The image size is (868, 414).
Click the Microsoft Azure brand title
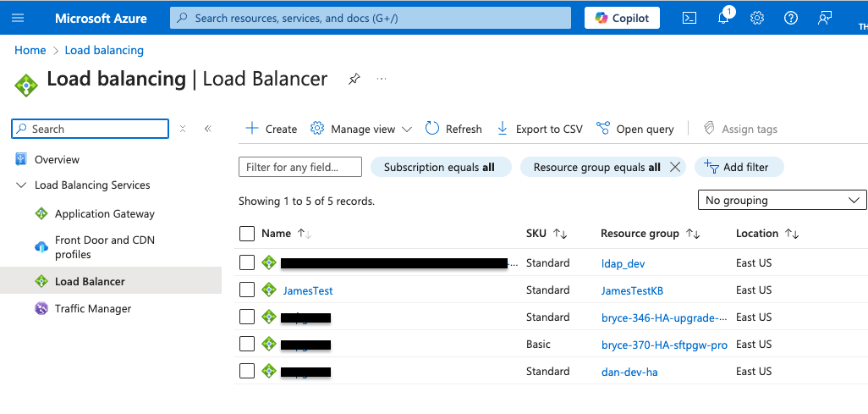[101, 19]
